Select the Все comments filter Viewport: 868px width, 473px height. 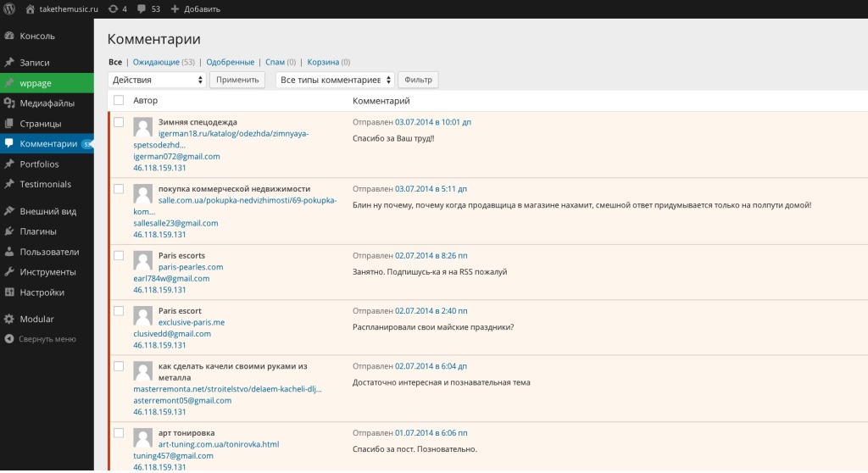point(115,62)
